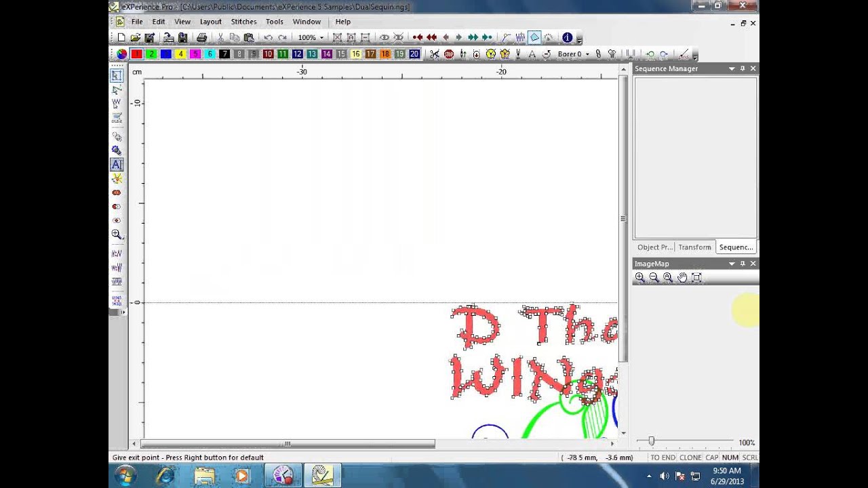Close the Sequence Manager panel
Image resolution: width=868 pixels, height=488 pixels.
pyautogui.click(x=753, y=68)
